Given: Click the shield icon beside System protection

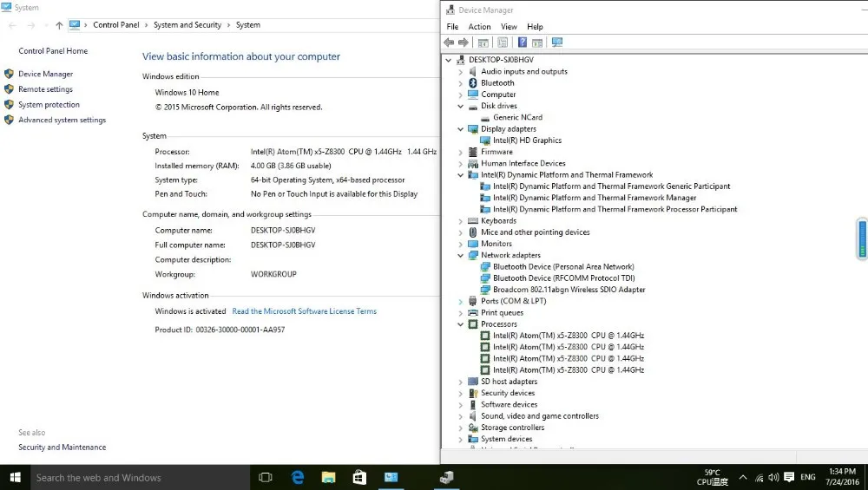Looking at the screenshot, I should pos(9,105).
